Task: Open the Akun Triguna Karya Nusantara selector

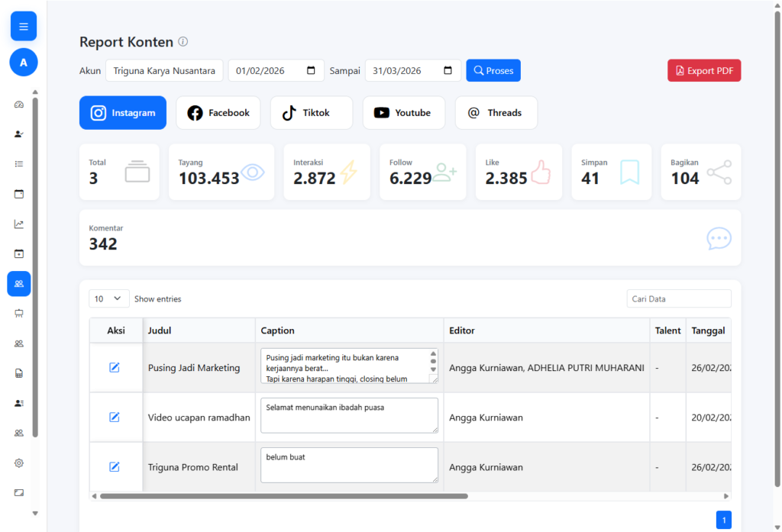Action: [x=164, y=71]
